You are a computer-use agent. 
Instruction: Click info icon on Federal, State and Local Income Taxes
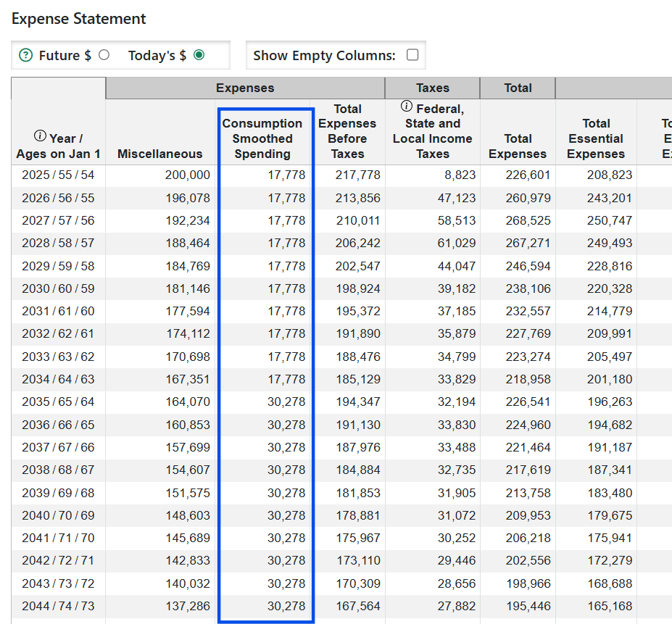(x=406, y=107)
